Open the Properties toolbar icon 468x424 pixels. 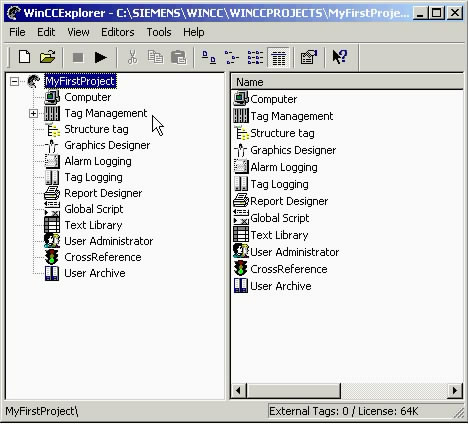(309, 57)
